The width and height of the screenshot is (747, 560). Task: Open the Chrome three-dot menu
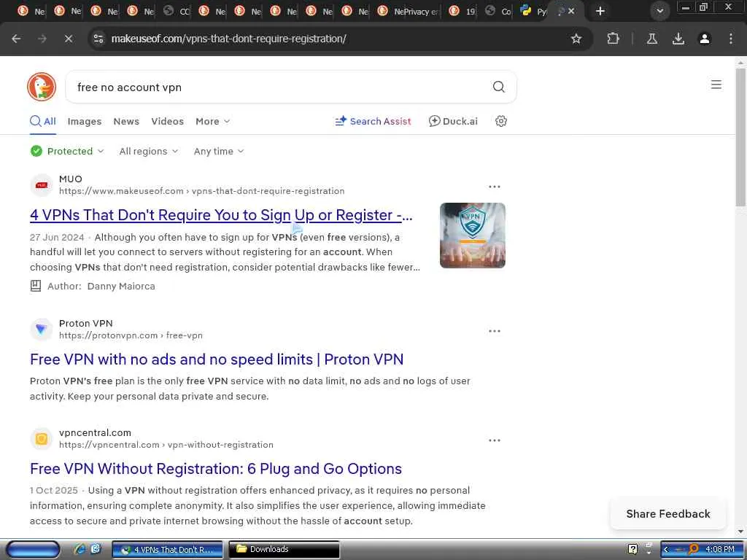click(730, 39)
